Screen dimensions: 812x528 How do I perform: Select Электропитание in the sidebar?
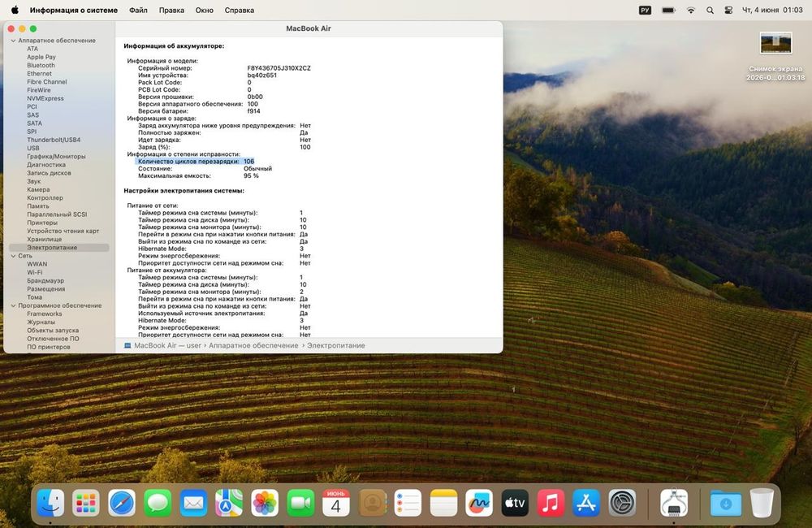point(59,248)
